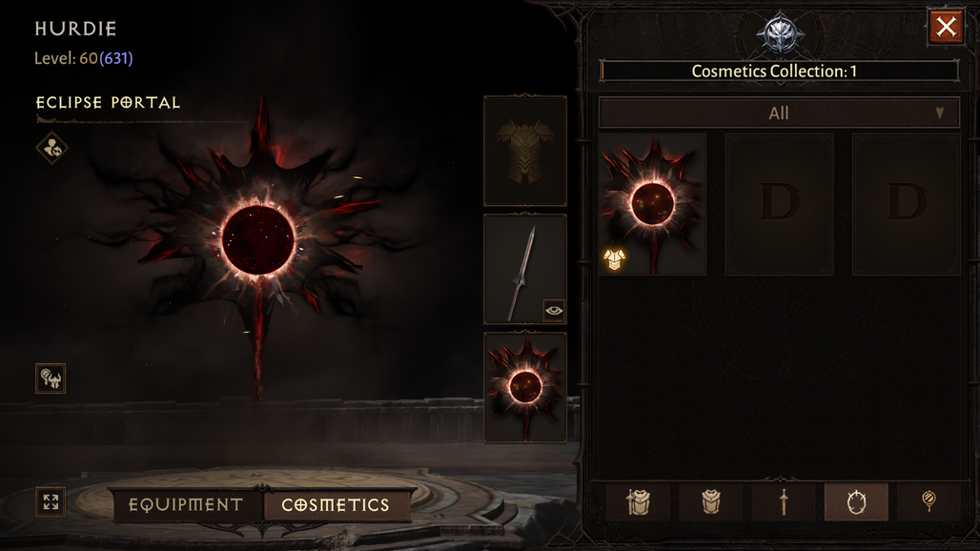Open the All filter dropdown
The width and height of the screenshot is (980, 551).
click(779, 113)
